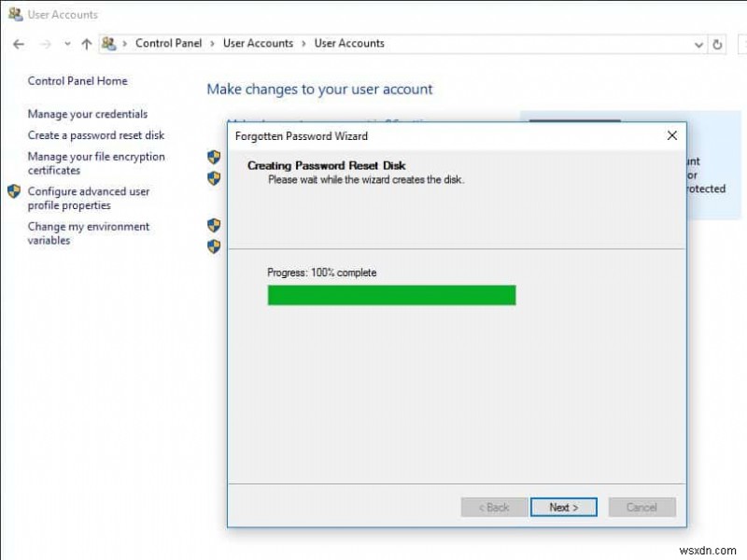Cancel the Forgotten Password Wizard

pyautogui.click(x=642, y=507)
